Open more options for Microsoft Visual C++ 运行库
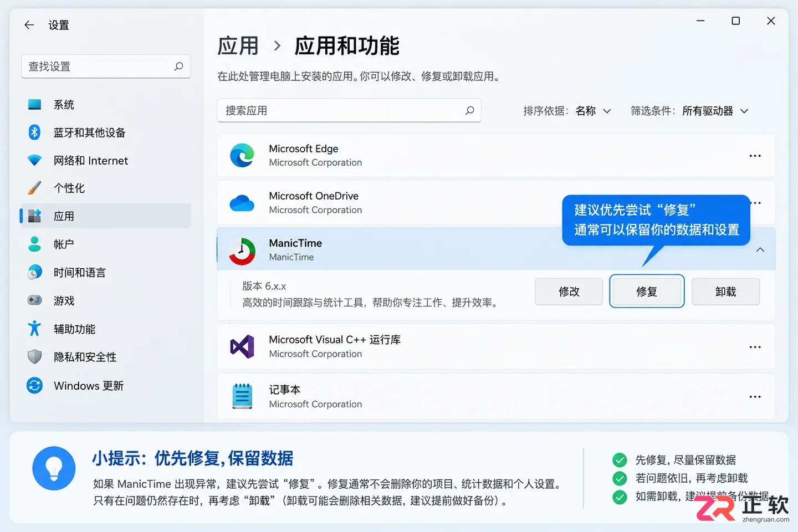This screenshot has width=798, height=532. pos(755,347)
